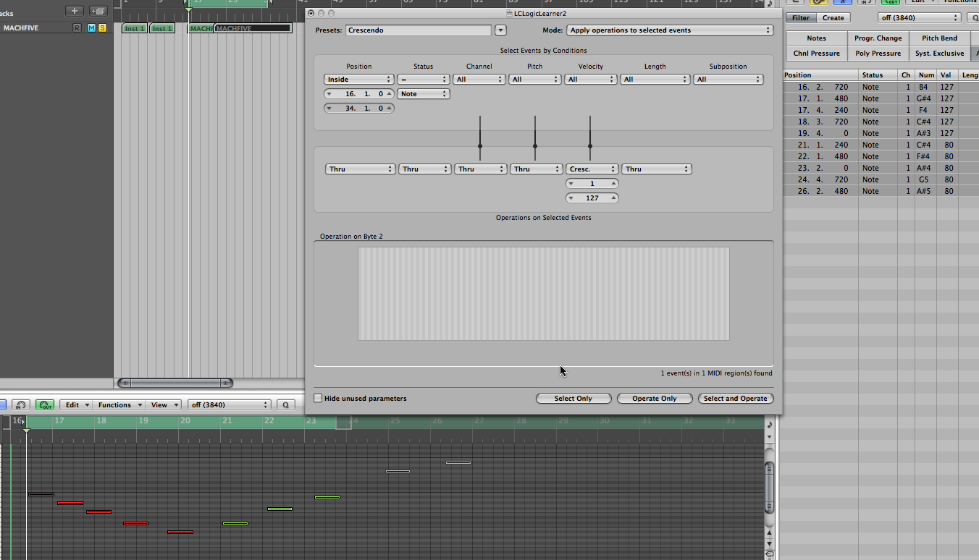Open the Functions menu in piano roll
979x560 pixels.
119,405
